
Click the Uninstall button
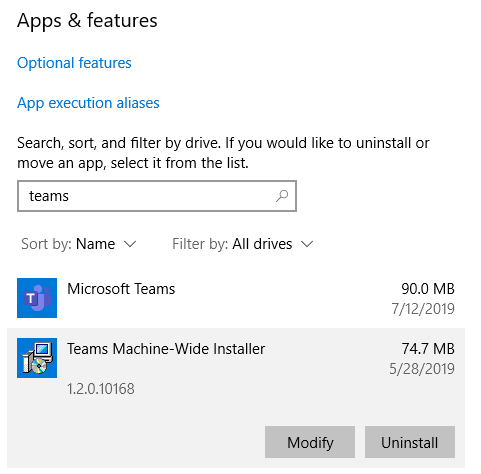(410, 442)
